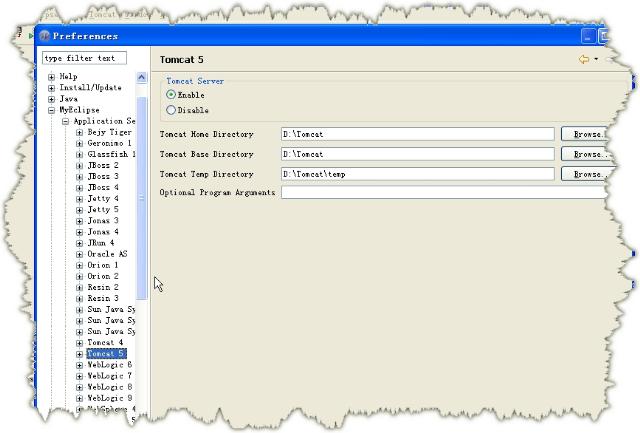Select WebLogic 7 in the tree
Viewport: 640px width, 433px height.
tap(109, 375)
